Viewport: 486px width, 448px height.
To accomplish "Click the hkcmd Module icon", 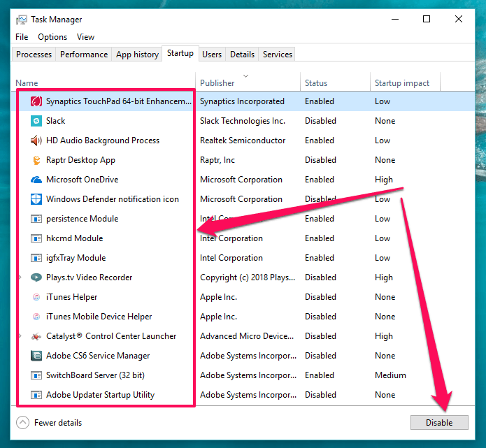I will click(36, 238).
